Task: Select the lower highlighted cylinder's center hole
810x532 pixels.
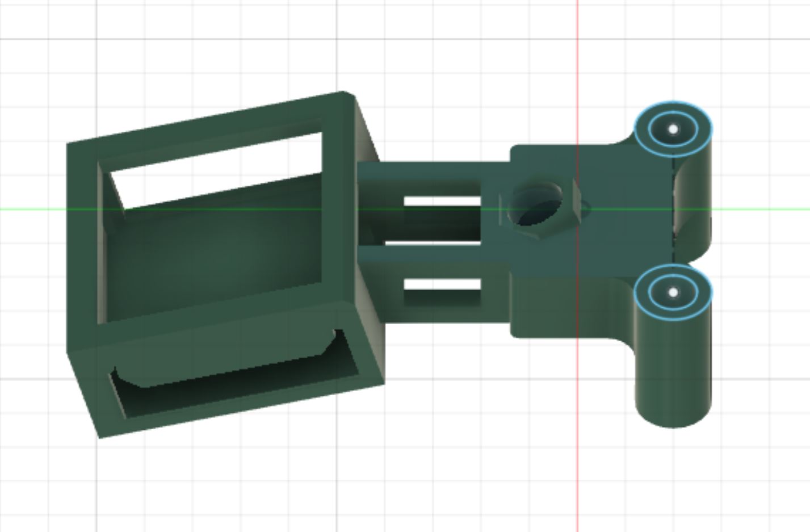Action: pyautogui.click(x=673, y=292)
